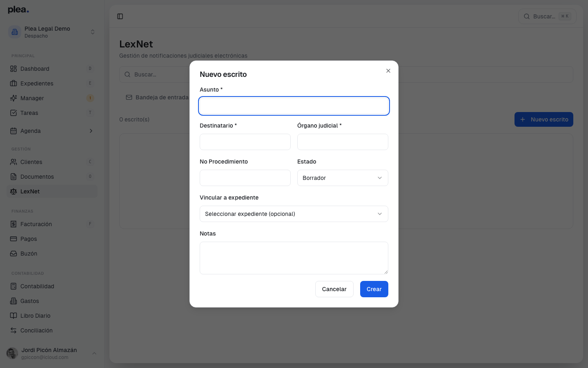The image size is (588, 368).
Task: Click the Gastos building icon
Action: point(13,301)
